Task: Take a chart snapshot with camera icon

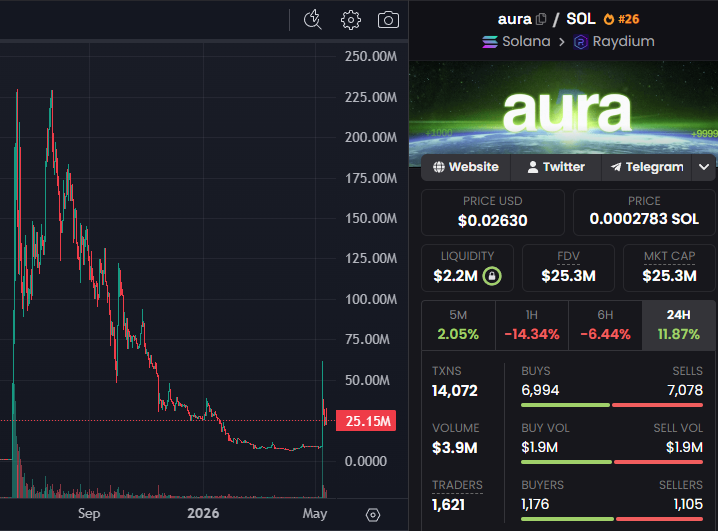Action: click(x=388, y=20)
